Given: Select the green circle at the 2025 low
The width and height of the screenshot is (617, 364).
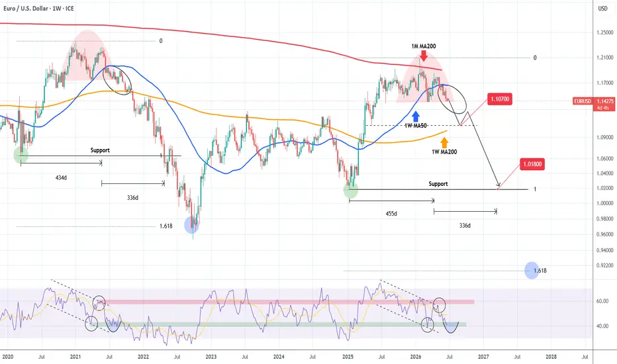Looking at the screenshot, I should coord(351,191).
